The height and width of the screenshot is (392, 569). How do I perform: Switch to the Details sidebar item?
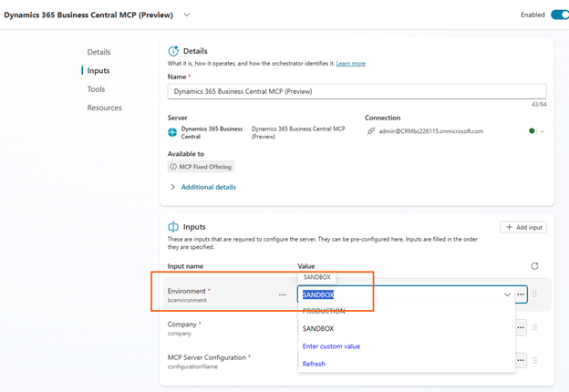tap(98, 52)
